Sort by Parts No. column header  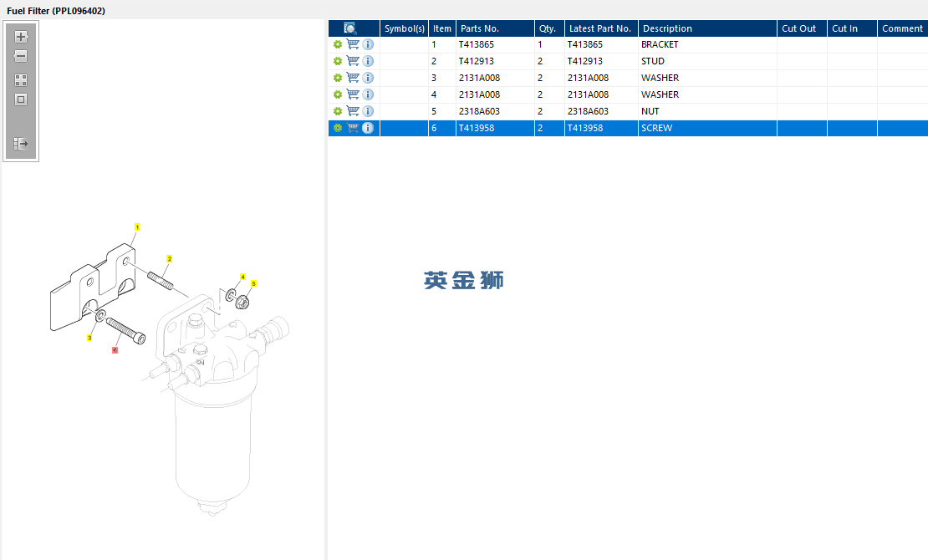click(x=496, y=28)
